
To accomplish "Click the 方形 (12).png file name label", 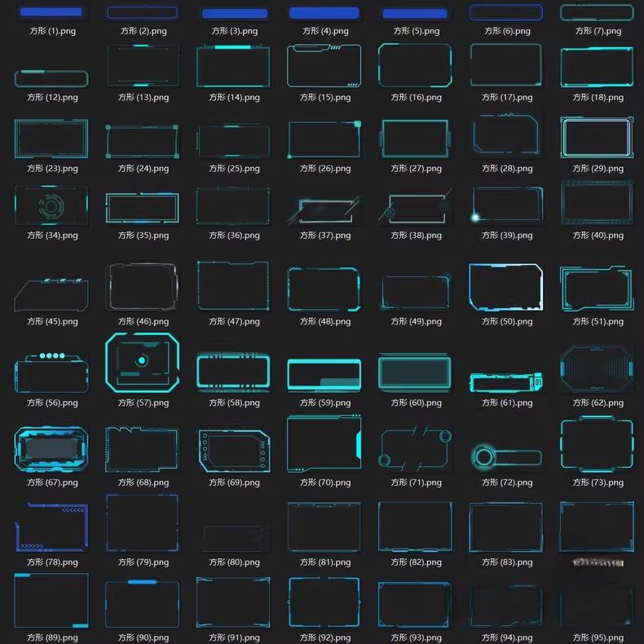I will click(x=52, y=97).
